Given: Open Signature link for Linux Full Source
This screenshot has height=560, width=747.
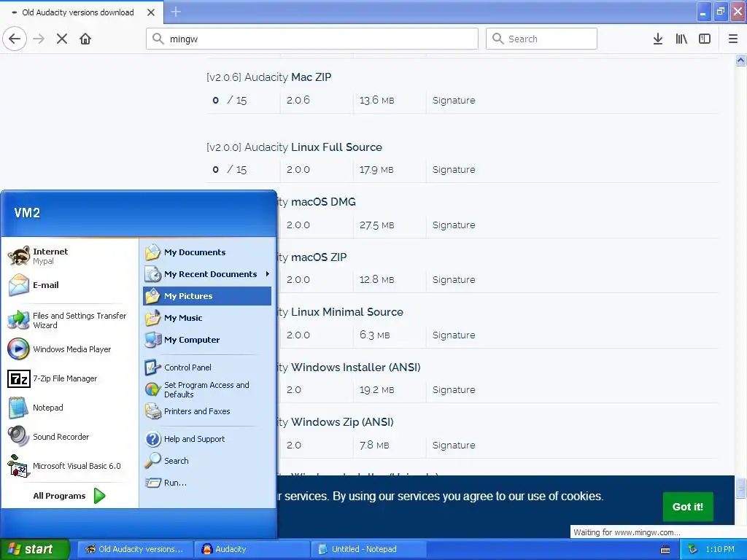Looking at the screenshot, I should pyautogui.click(x=454, y=170).
